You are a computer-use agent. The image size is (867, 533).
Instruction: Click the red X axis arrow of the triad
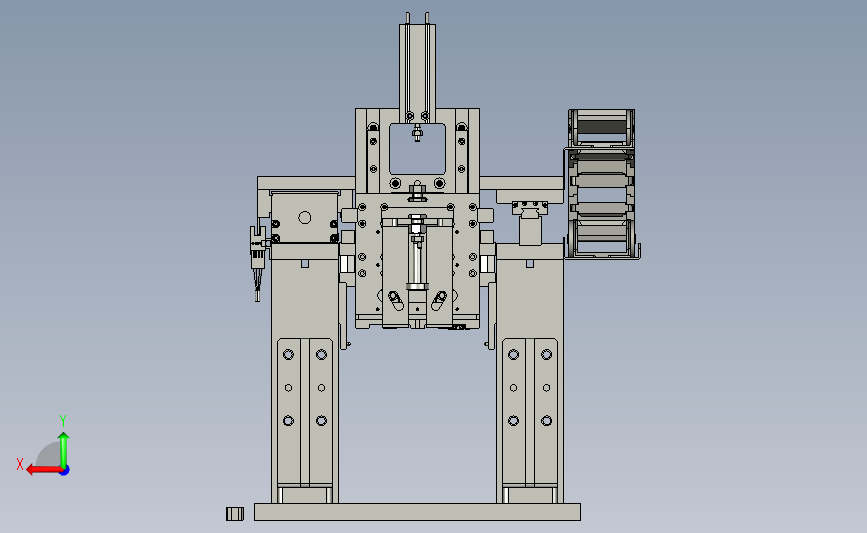tap(44, 470)
